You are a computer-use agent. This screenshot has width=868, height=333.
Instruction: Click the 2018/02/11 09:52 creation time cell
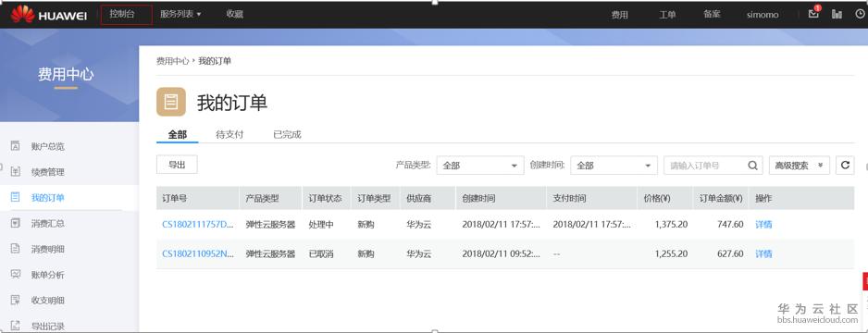tap(501, 253)
